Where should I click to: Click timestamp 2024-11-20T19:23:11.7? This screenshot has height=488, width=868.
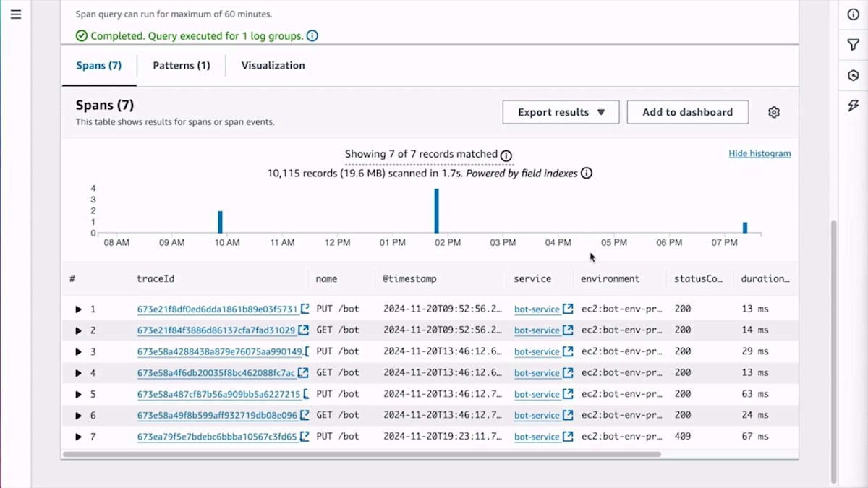pyautogui.click(x=443, y=437)
